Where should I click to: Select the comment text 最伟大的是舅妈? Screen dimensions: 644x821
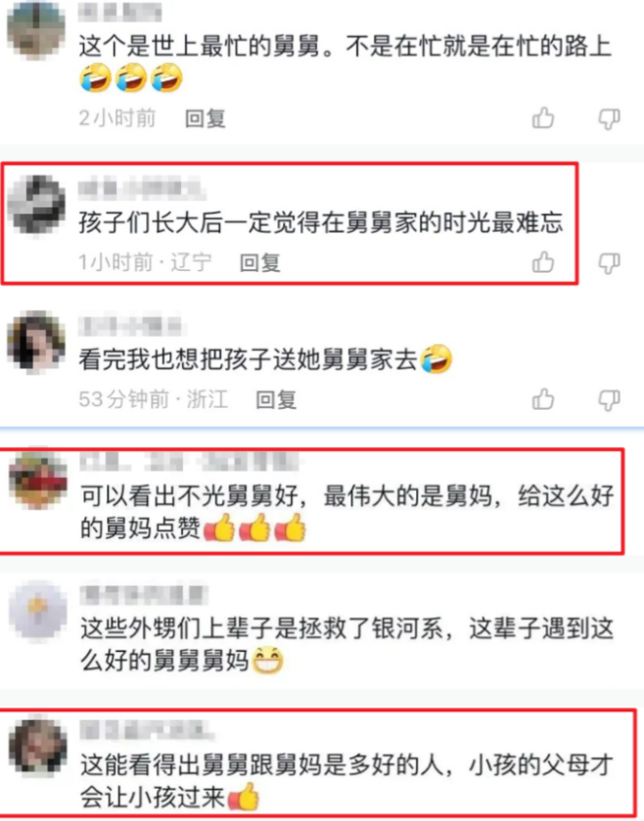tap(408, 496)
